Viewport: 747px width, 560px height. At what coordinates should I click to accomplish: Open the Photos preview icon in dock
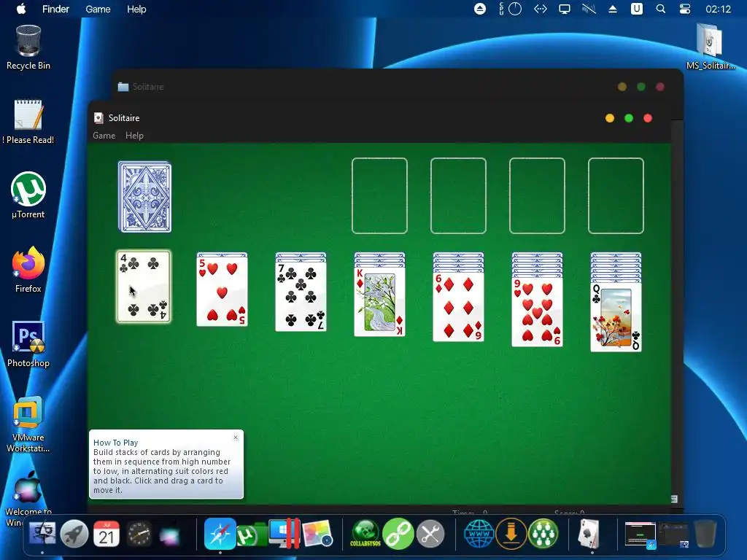click(x=317, y=534)
